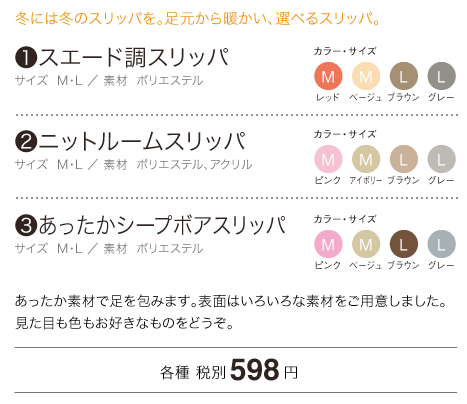
Task: Select the gray L swatch for knit room slipper
Action: (441, 159)
